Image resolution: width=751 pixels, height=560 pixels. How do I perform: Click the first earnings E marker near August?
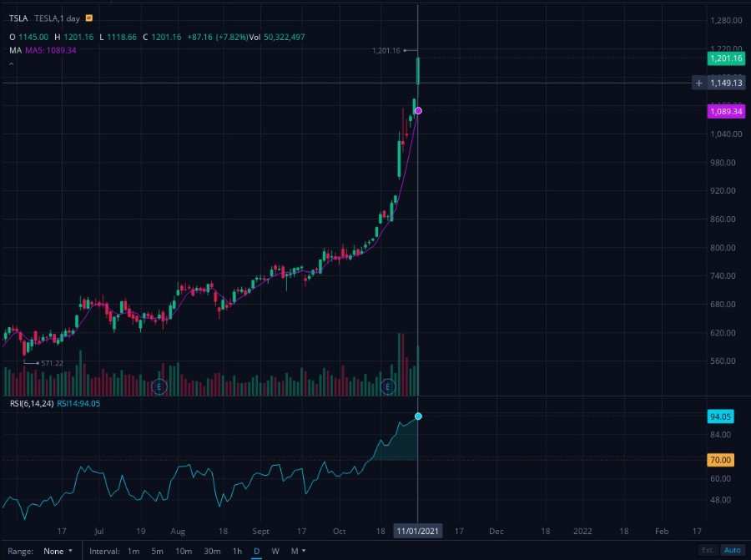pos(159,386)
